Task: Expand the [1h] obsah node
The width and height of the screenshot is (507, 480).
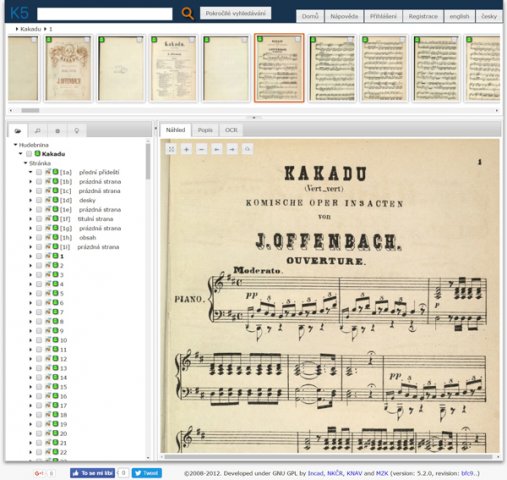Action: click(x=30, y=238)
